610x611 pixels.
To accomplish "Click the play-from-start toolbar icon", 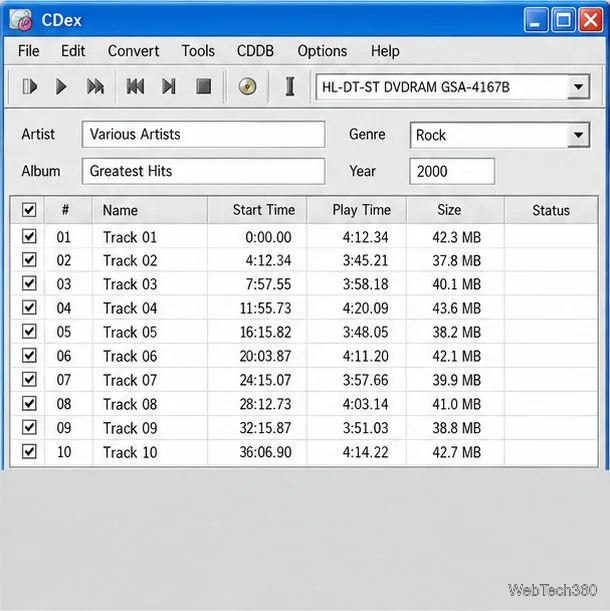I will coord(30,87).
